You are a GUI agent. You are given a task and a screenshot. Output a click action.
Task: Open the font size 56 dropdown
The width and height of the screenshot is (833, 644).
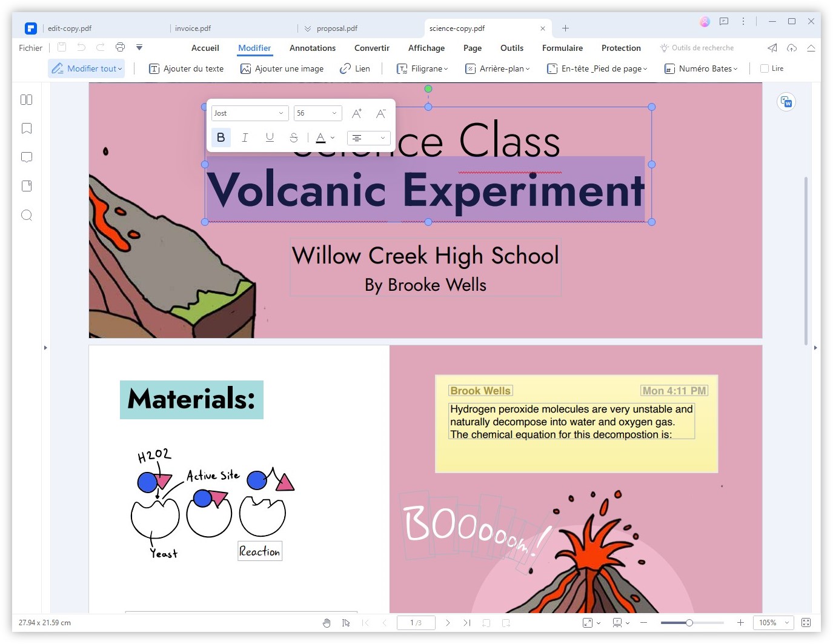(x=317, y=113)
